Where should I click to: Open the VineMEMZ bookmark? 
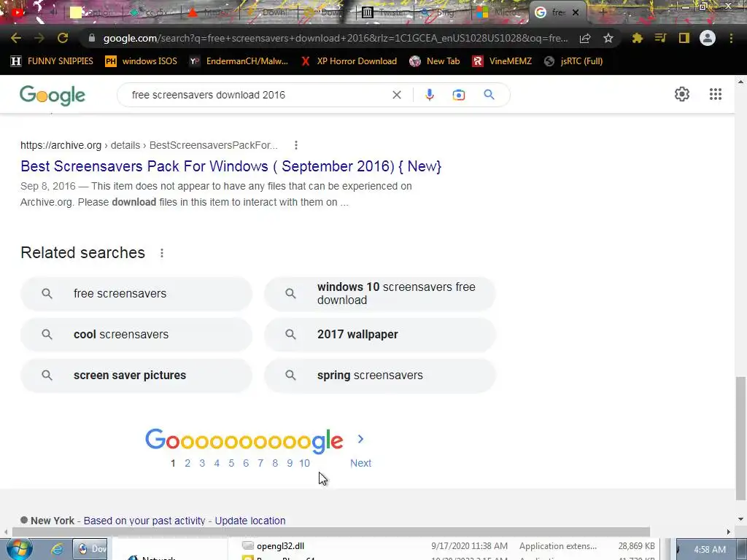click(502, 61)
